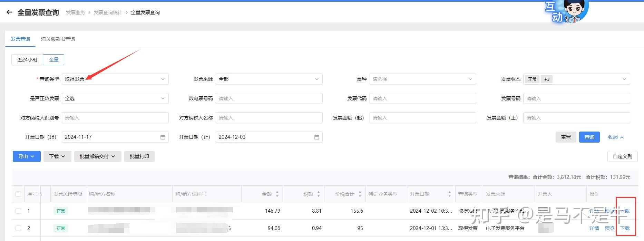This screenshot has height=241, width=644.
Task: Open calendar icon in 开票日期（止） field
Action: [x=317, y=137]
